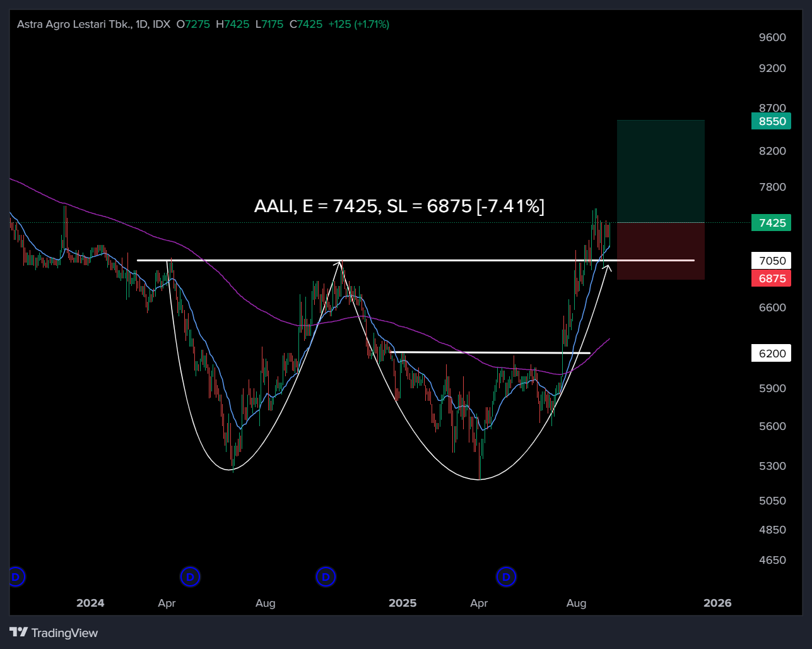Click the close value C7425 in the header
The height and width of the screenshot is (649, 812).
306,24
